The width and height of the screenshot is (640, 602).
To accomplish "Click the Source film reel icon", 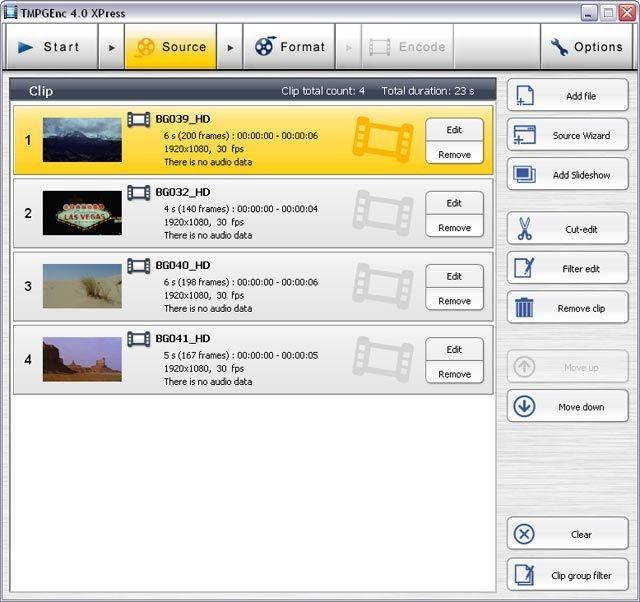I will 144,47.
